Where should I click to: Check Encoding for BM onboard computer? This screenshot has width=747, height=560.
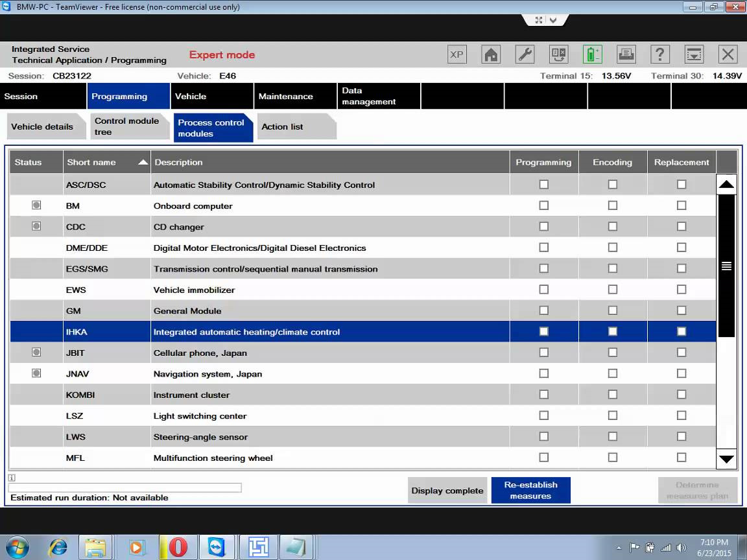[613, 205]
